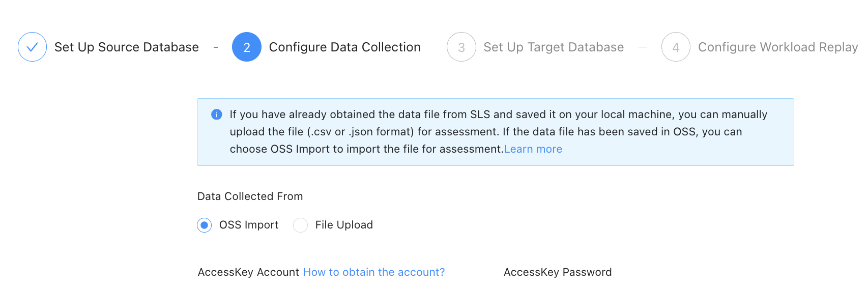
Task: Open Configure Data Collection step label
Action: (x=345, y=47)
